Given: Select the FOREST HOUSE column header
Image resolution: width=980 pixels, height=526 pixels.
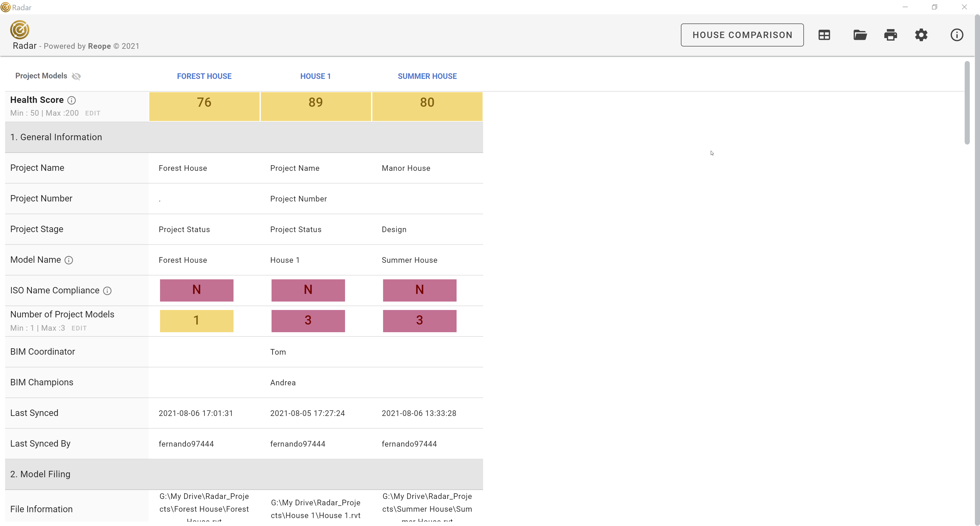Looking at the screenshot, I should (204, 76).
